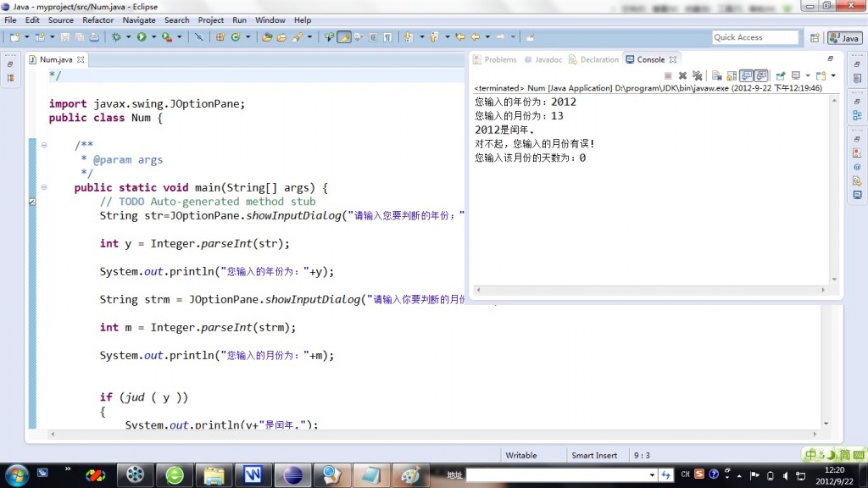Click the Search flashlight icon

298,37
